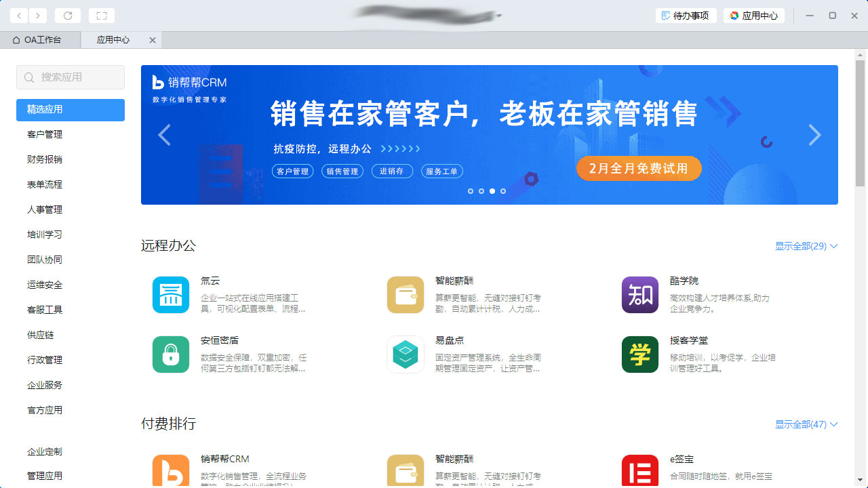
Task: Select the third carousel dot indicator
Action: 492,191
